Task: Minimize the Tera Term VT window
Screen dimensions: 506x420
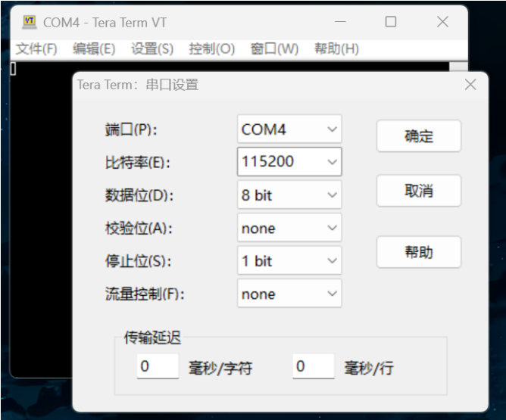Action: (x=340, y=22)
